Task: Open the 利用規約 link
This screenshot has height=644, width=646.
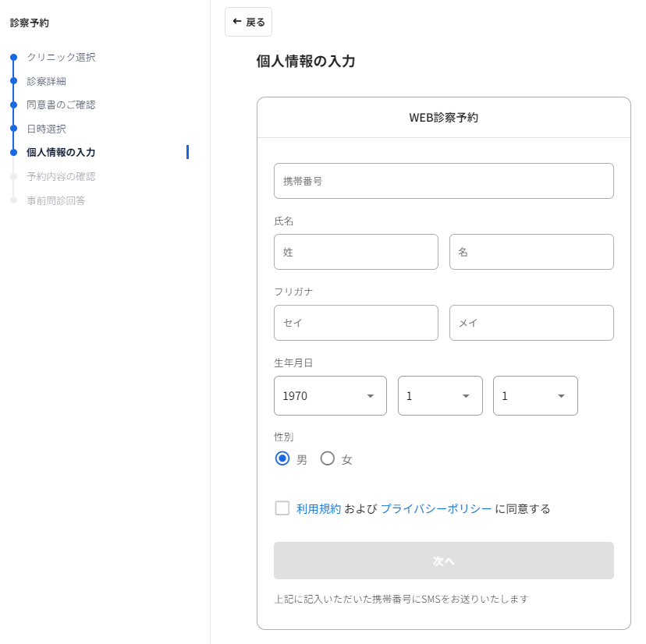Action: [x=318, y=509]
